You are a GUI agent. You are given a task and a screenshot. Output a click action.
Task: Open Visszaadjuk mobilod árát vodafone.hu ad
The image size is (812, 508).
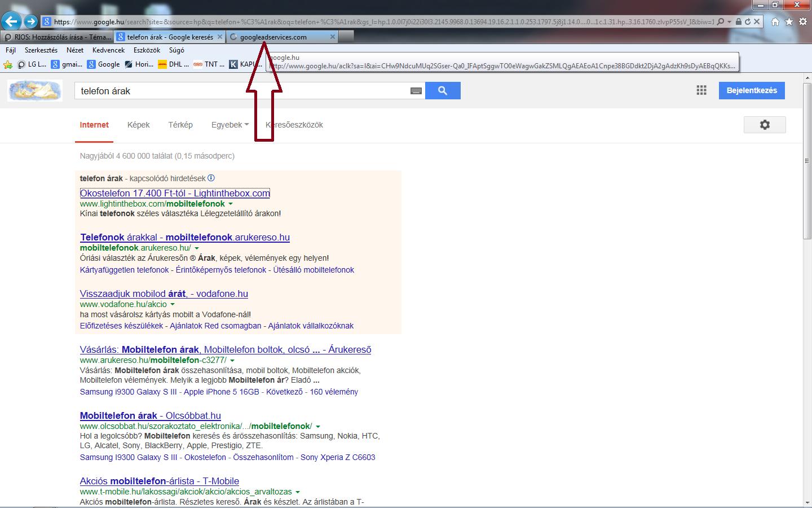pos(164,294)
